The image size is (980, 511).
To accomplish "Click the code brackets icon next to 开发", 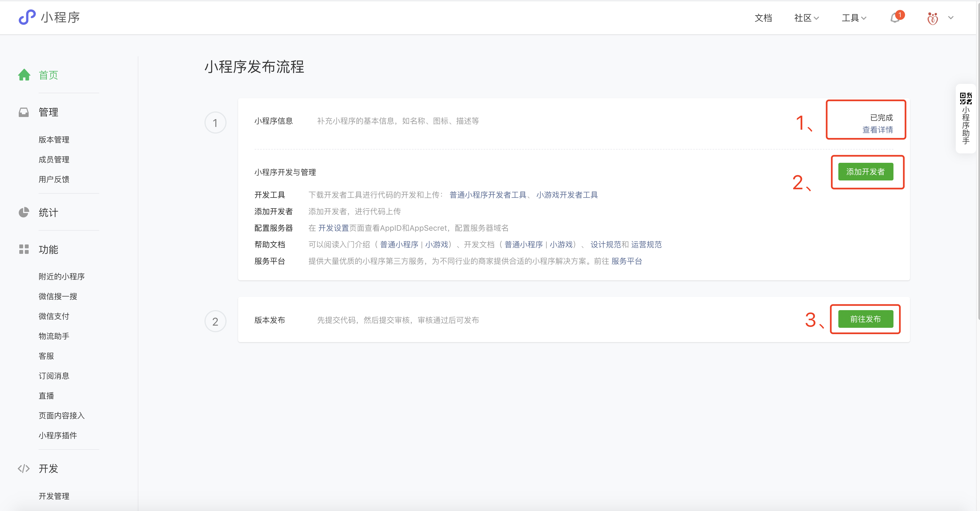I will [x=23, y=468].
